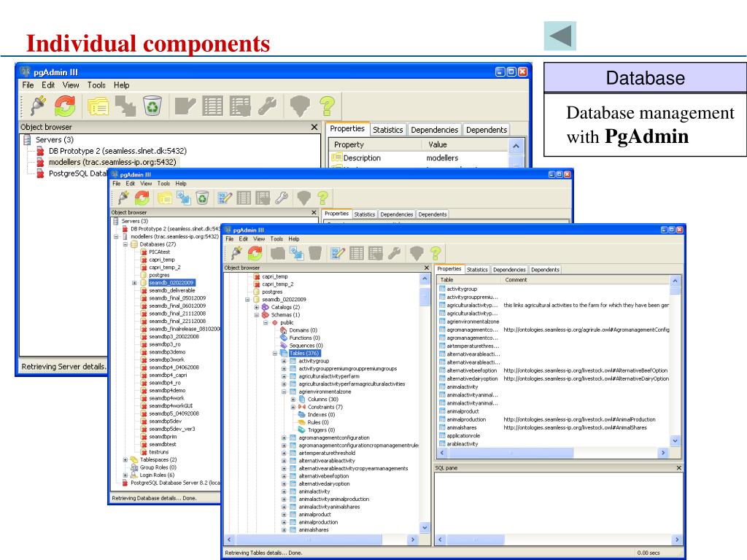Select animalproduction in the table list
Viewport: 747px width, 560px height.
tap(466, 419)
